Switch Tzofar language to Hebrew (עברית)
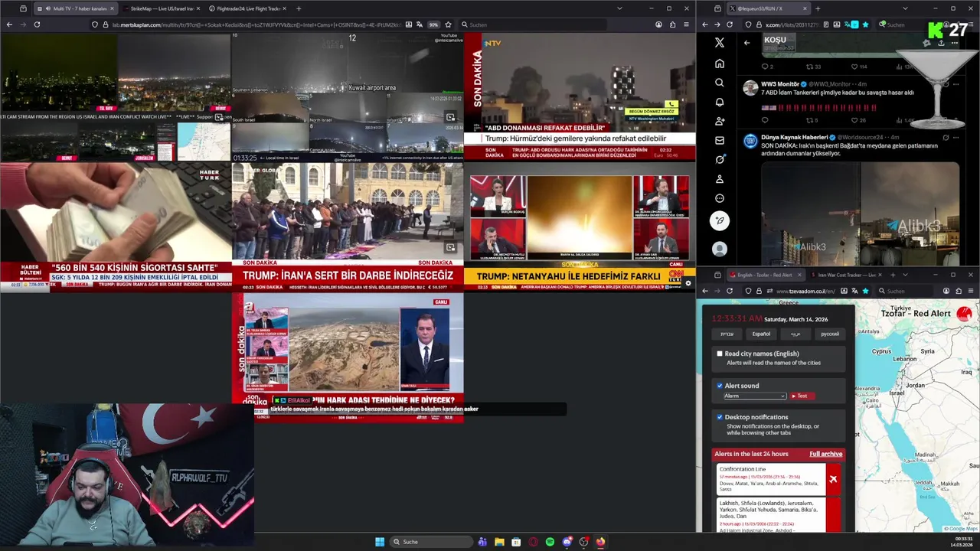The height and width of the screenshot is (551, 980). 727,334
